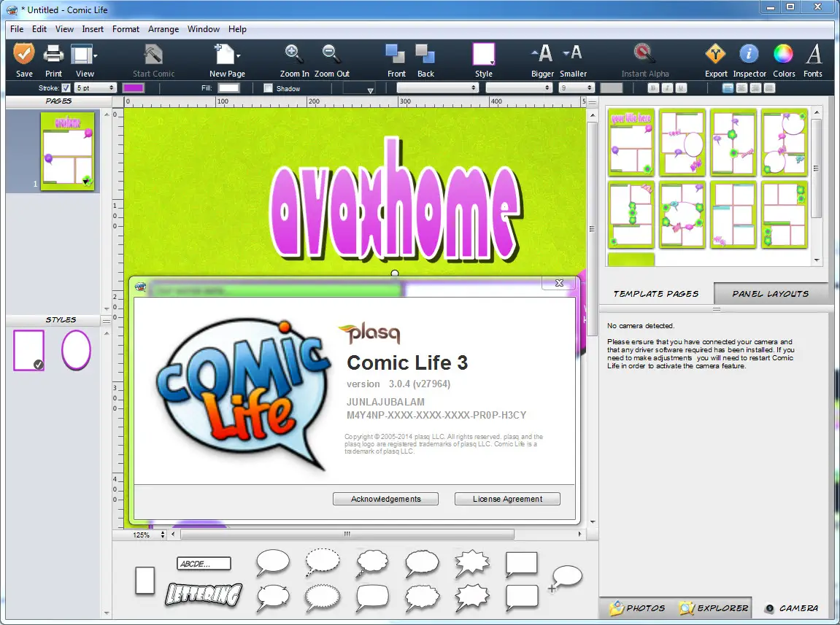The width and height of the screenshot is (840, 625).
Task: Set text alignment to center
Action: tap(741, 88)
